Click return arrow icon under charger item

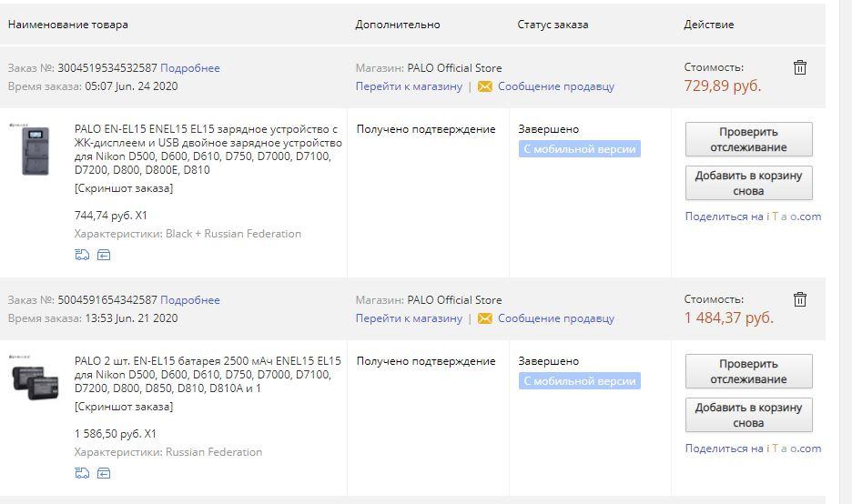tap(104, 255)
